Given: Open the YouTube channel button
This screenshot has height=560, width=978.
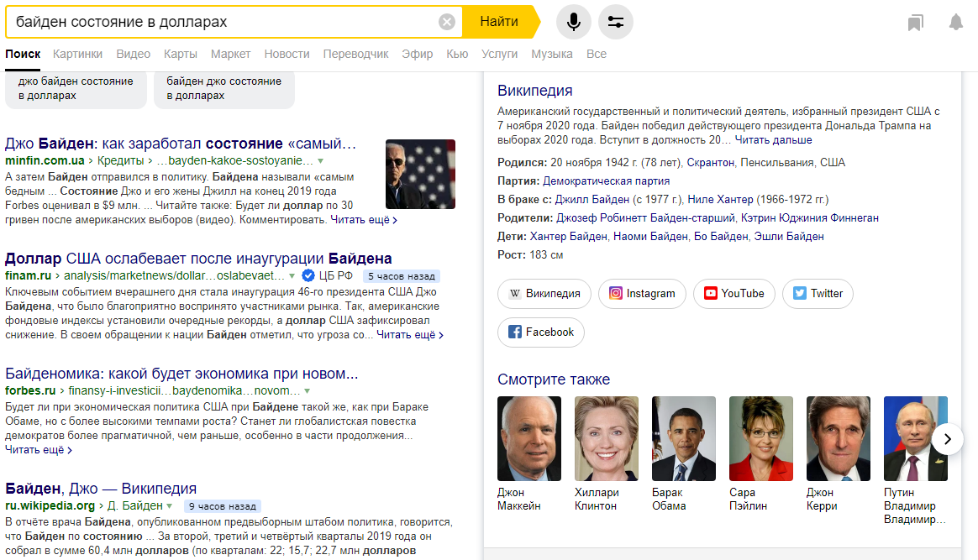Looking at the screenshot, I should [x=733, y=293].
